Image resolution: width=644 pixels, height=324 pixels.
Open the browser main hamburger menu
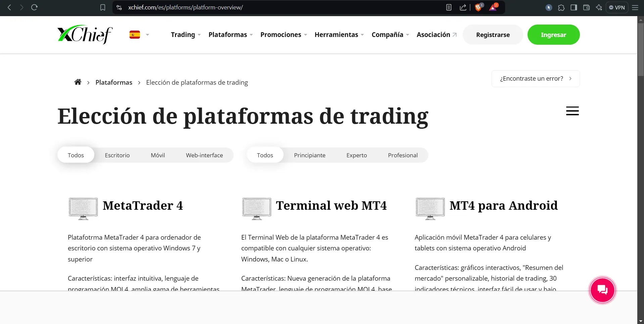[635, 7]
